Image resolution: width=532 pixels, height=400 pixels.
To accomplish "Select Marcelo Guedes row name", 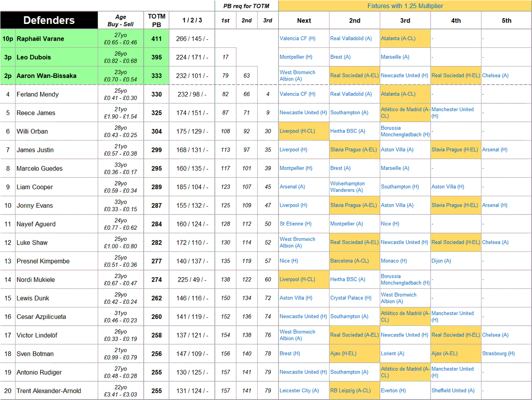I will (x=39, y=169).
